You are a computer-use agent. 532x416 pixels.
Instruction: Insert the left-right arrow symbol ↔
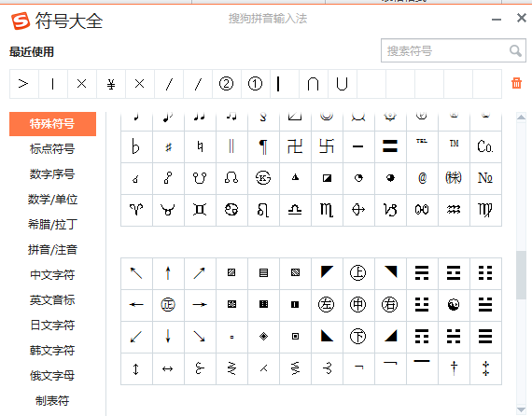pyautogui.click(x=168, y=368)
